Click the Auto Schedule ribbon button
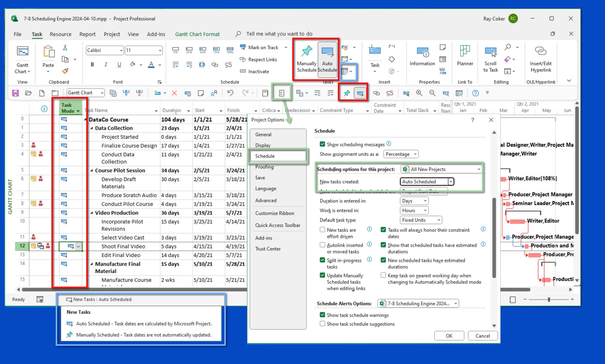 pyautogui.click(x=327, y=60)
